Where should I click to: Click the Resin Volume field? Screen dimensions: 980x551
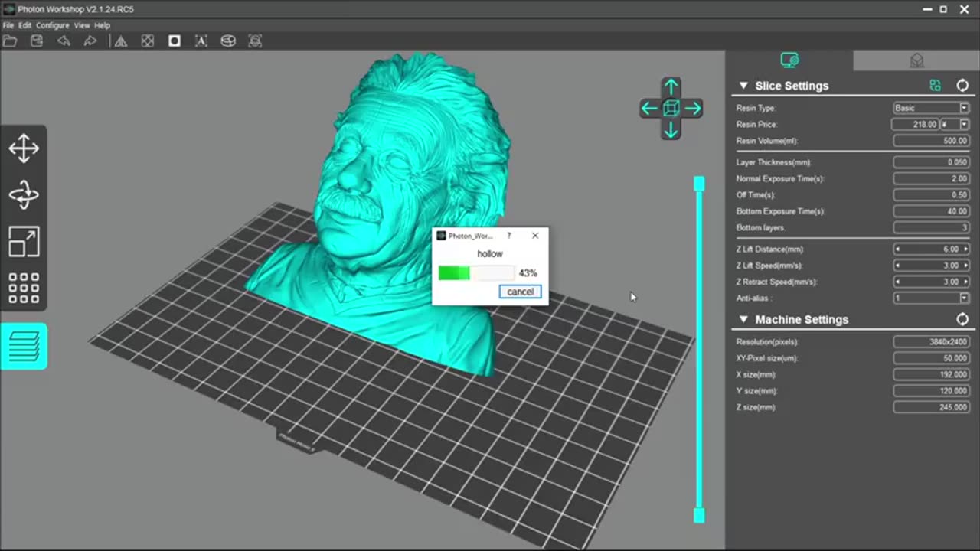tap(931, 141)
